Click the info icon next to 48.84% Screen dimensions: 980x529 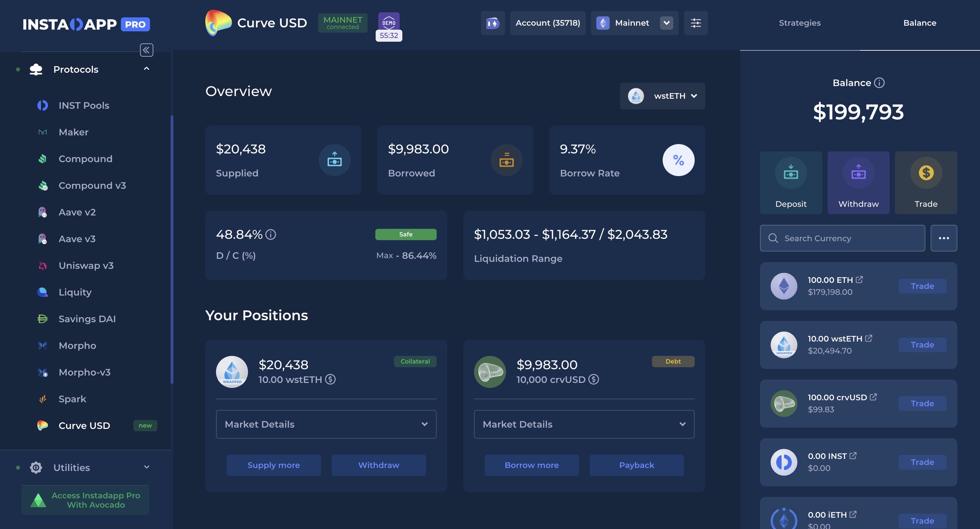(270, 234)
